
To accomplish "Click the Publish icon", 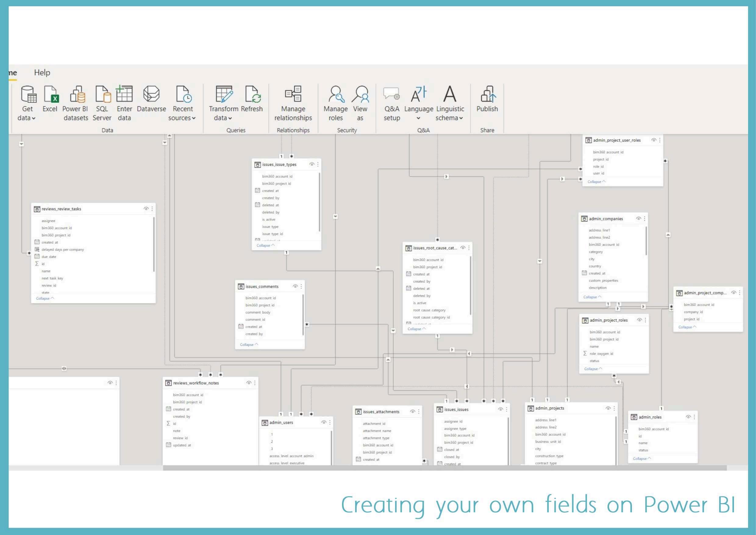I will (487, 95).
